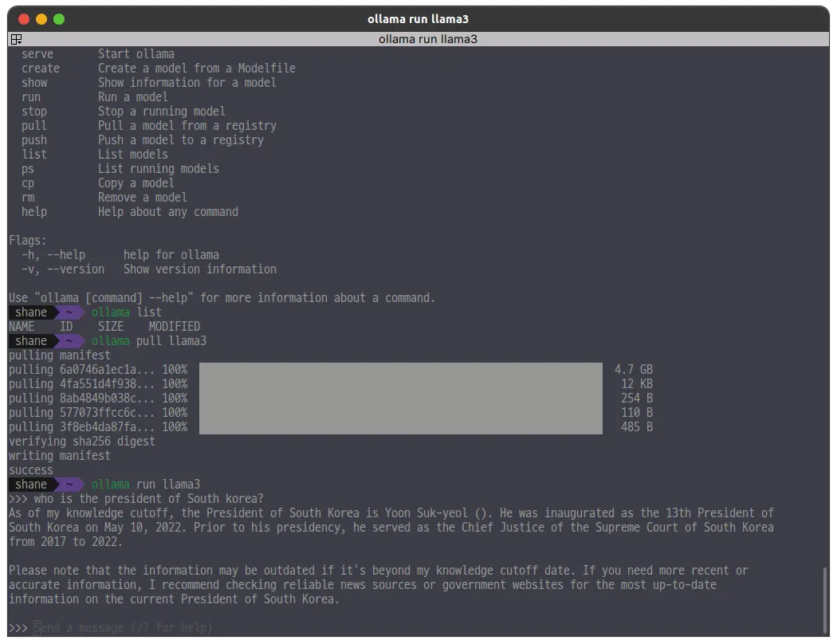The width and height of the screenshot is (837, 644).
Task: Click the '254 B' size value
Action: (637, 399)
